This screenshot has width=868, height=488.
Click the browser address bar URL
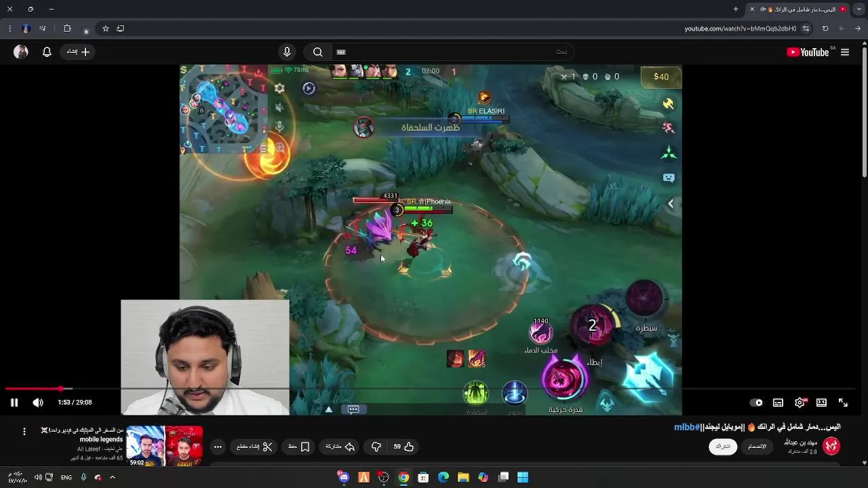740,28
